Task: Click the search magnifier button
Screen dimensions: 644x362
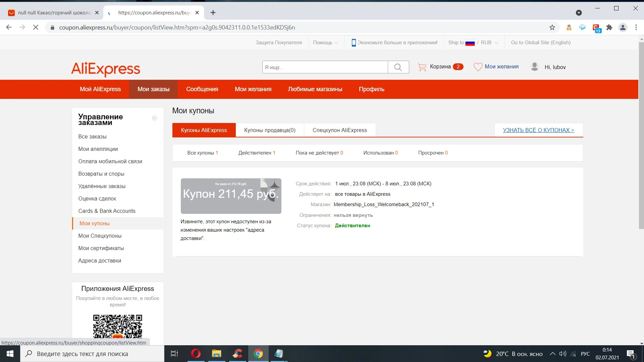Action: point(398,67)
